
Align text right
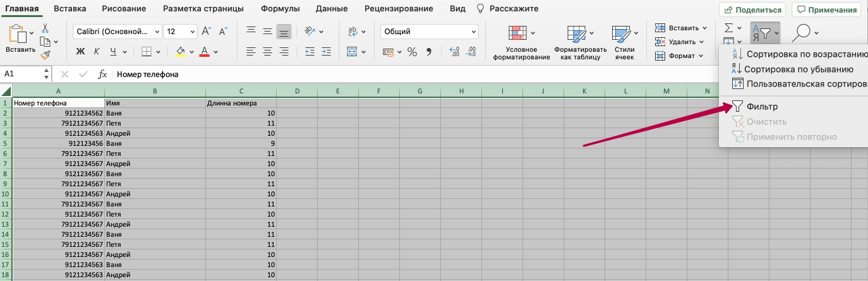click(284, 51)
